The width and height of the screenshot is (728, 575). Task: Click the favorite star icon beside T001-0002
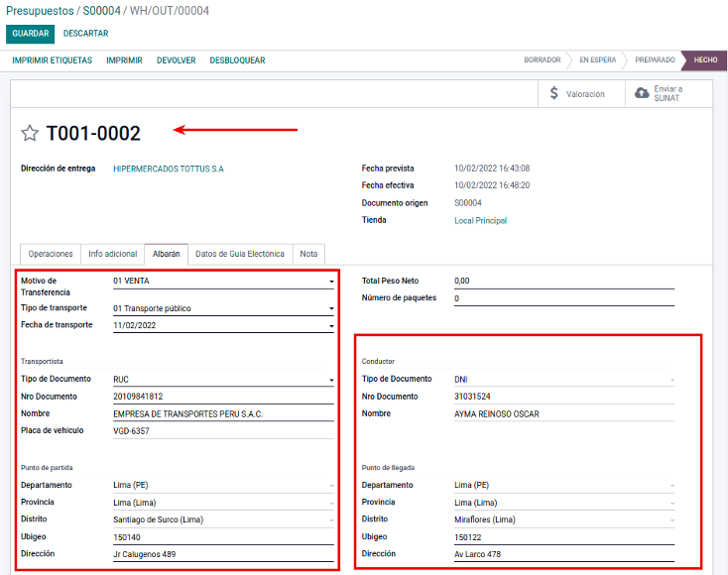tap(30, 134)
